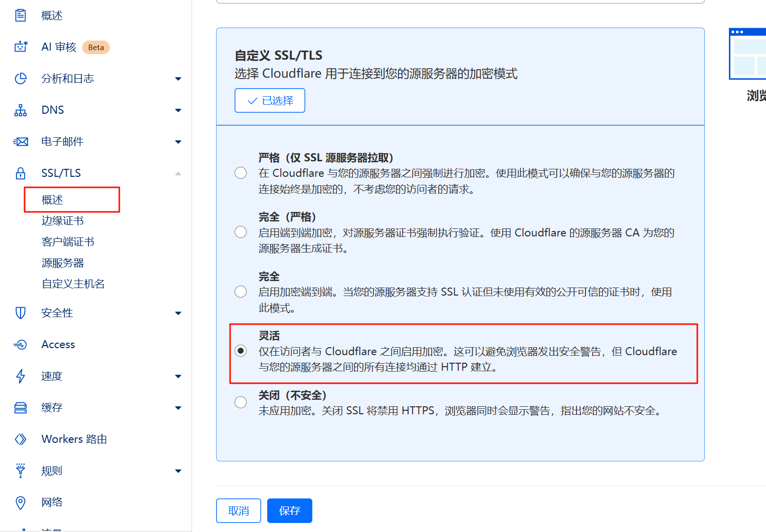This screenshot has width=766, height=532.
Task: Click the 完全（严格）option title text
Action: click(x=288, y=217)
